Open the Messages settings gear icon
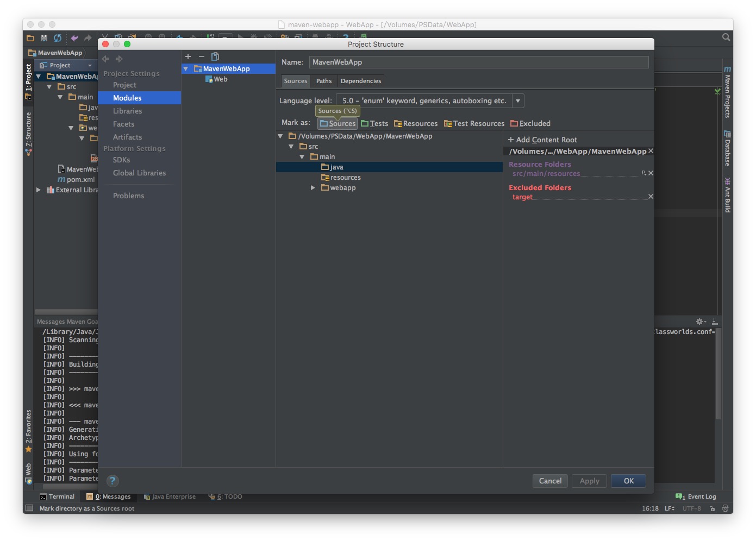Screen dimensions: 756x541 pos(701,322)
